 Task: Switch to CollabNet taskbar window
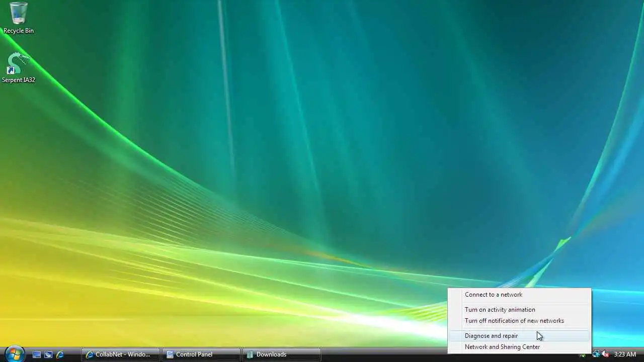click(x=121, y=354)
